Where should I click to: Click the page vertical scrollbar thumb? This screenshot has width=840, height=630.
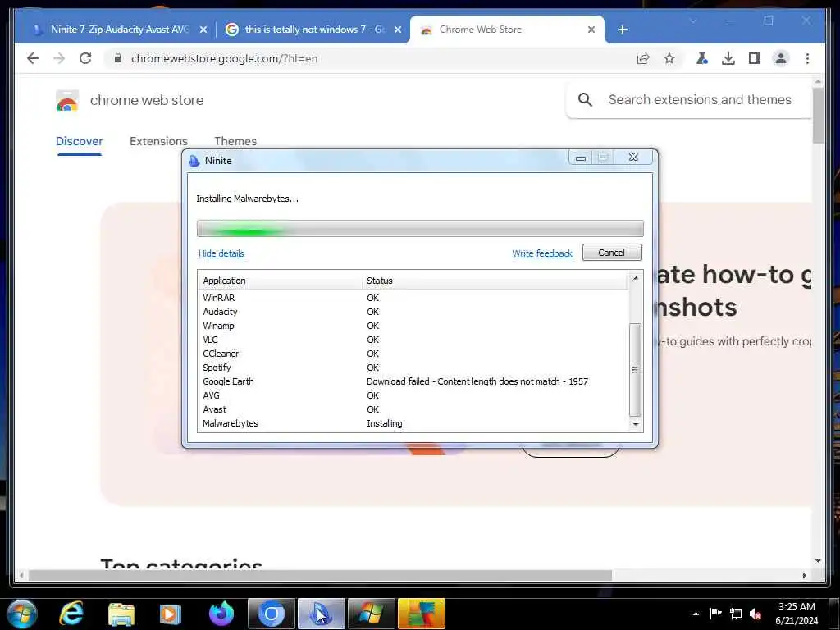coord(818,116)
